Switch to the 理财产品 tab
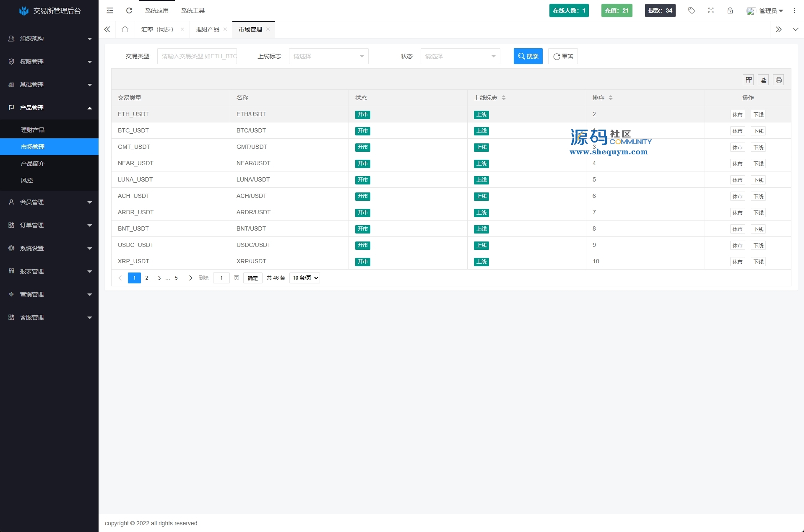Image resolution: width=804 pixels, height=532 pixels. 207,29
